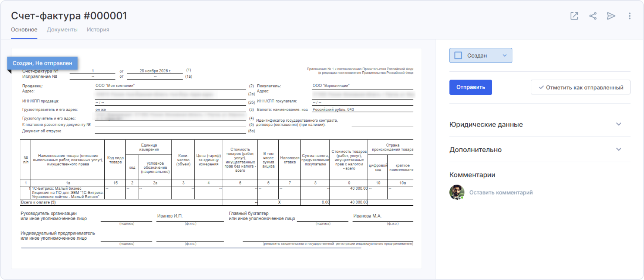Screen dimensions: 644x280
Task: Select the Основное tab
Action: tap(24, 29)
